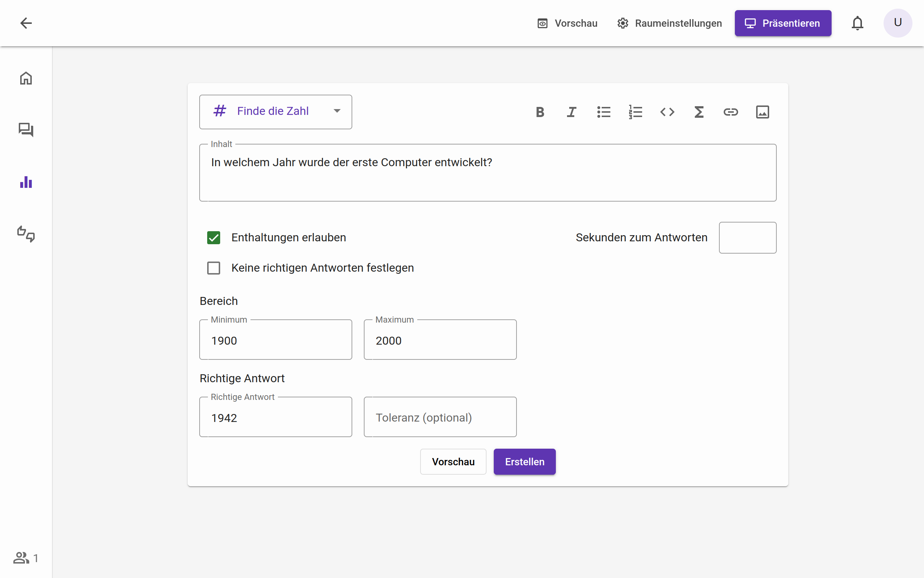This screenshot has width=924, height=578.
Task: Check Keine richtigen Antworten festlegen
Action: click(213, 268)
